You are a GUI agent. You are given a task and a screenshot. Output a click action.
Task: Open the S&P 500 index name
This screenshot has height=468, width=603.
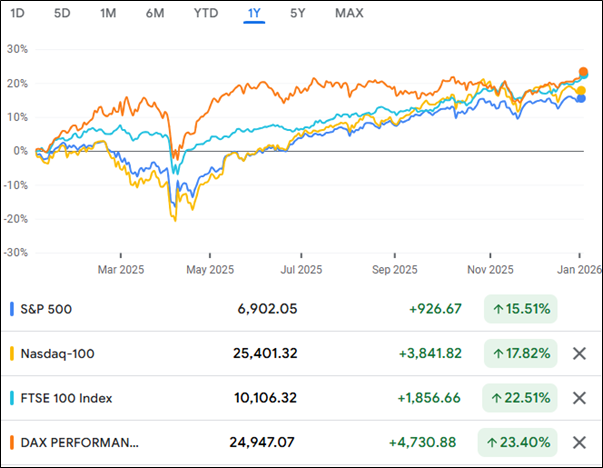[49, 309]
